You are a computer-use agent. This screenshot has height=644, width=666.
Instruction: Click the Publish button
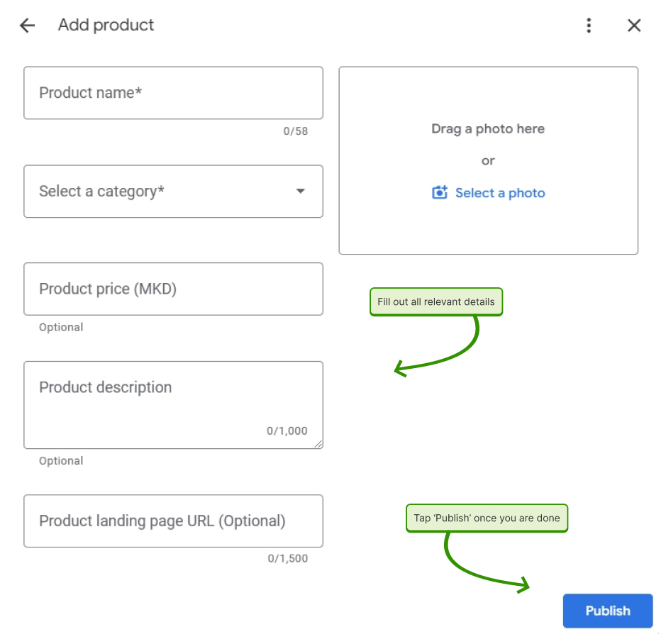(x=608, y=611)
